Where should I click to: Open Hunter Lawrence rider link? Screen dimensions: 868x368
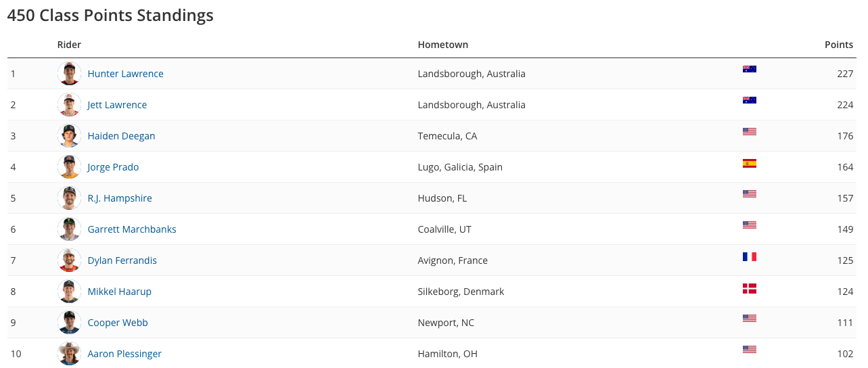(125, 74)
